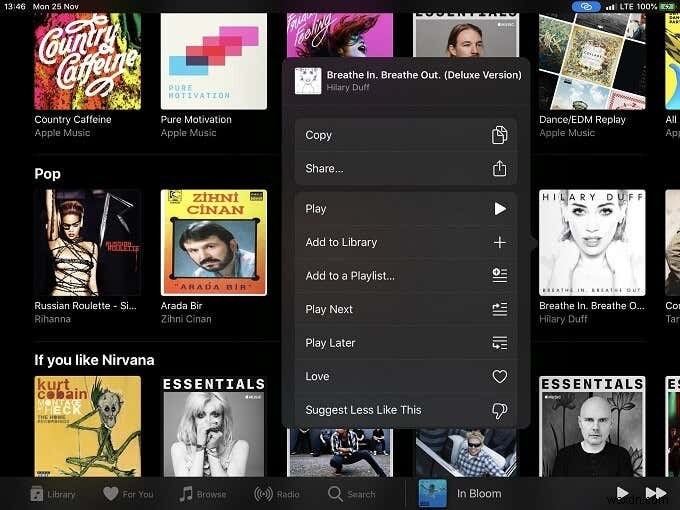
Task: Tap the Play triangle icon in menu
Action: [500, 209]
